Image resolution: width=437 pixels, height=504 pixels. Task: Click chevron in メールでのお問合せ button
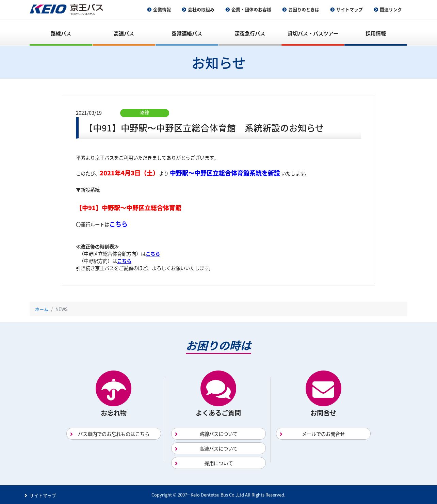pyautogui.click(x=281, y=434)
